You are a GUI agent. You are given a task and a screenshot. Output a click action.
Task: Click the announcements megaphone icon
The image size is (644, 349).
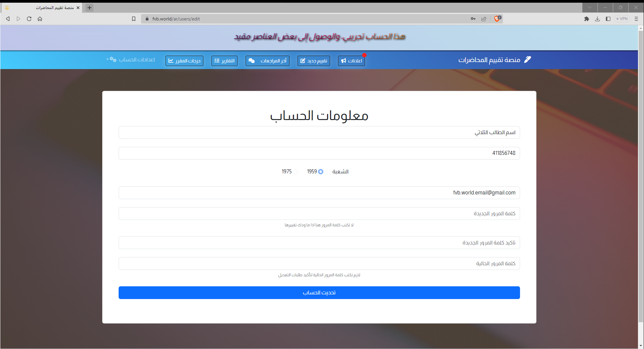343,61
